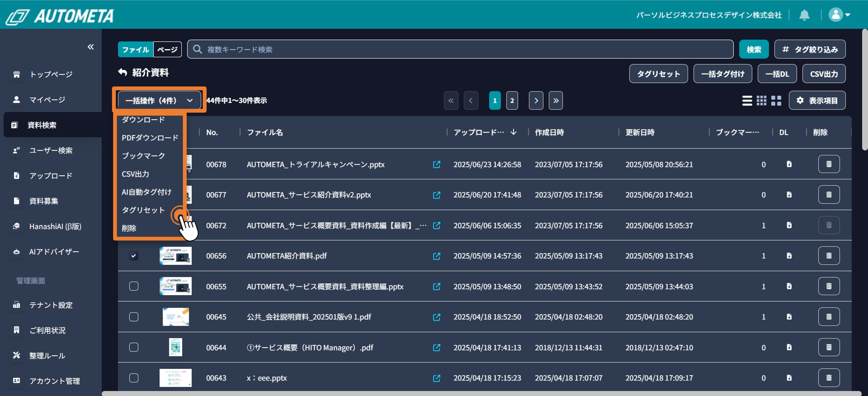The width and height of the screenshot is (868, 396).
Task: Switch to list view layout icon
Action: (747, 101)
